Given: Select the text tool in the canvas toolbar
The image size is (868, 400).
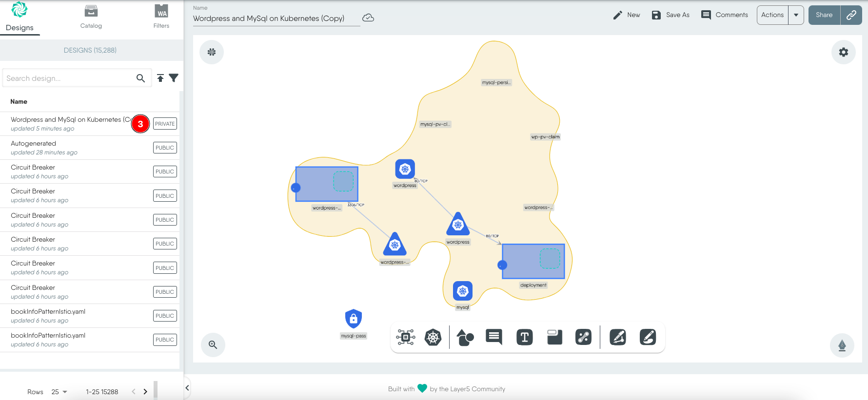Looking at the screenshot, I should click(524, 337).
